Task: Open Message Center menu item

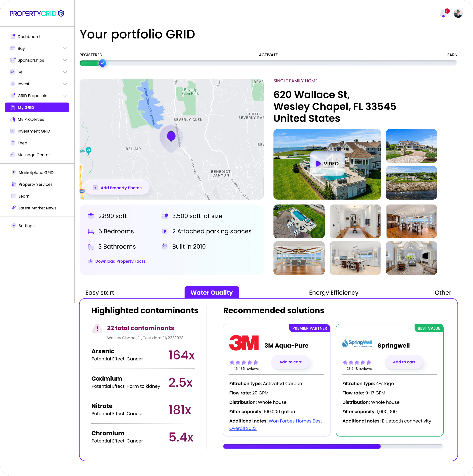Action: tap(34, 155)
